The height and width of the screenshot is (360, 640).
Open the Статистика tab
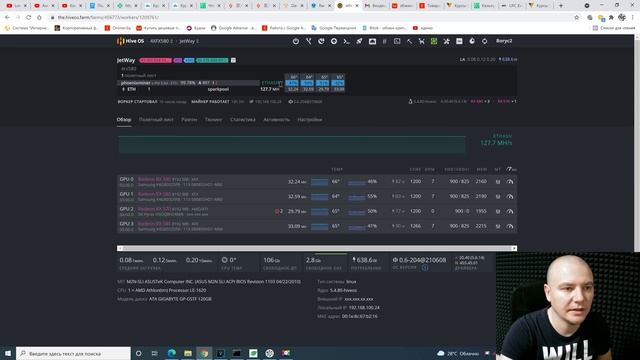click(243, 120)
